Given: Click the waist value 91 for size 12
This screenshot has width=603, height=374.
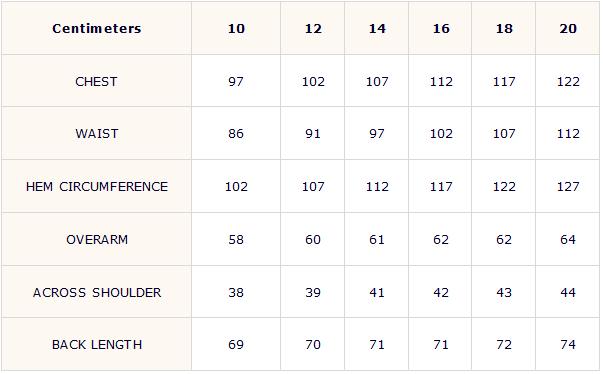Looking at the screenshot, I should pos(313,134).
